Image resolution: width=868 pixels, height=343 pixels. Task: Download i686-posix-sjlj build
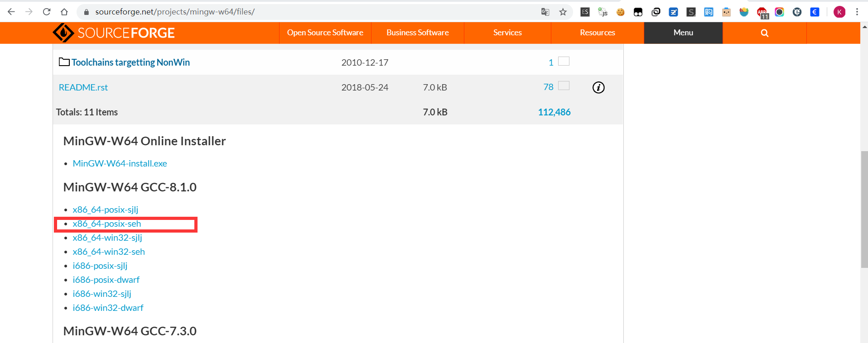(100, 266)
